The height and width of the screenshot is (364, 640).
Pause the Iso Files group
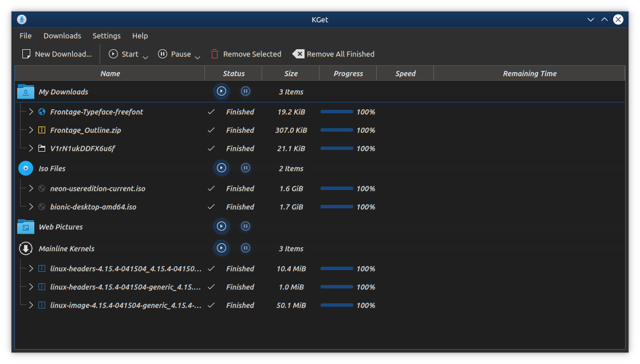tap(246, 168)
